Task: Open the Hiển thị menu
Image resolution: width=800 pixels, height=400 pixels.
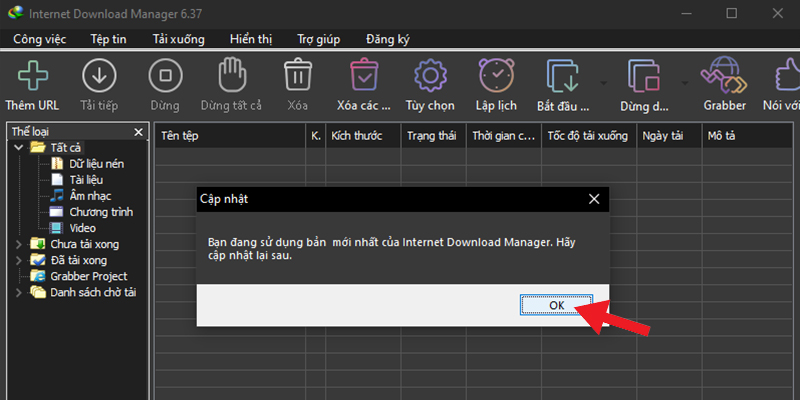Action: point(251,39)
